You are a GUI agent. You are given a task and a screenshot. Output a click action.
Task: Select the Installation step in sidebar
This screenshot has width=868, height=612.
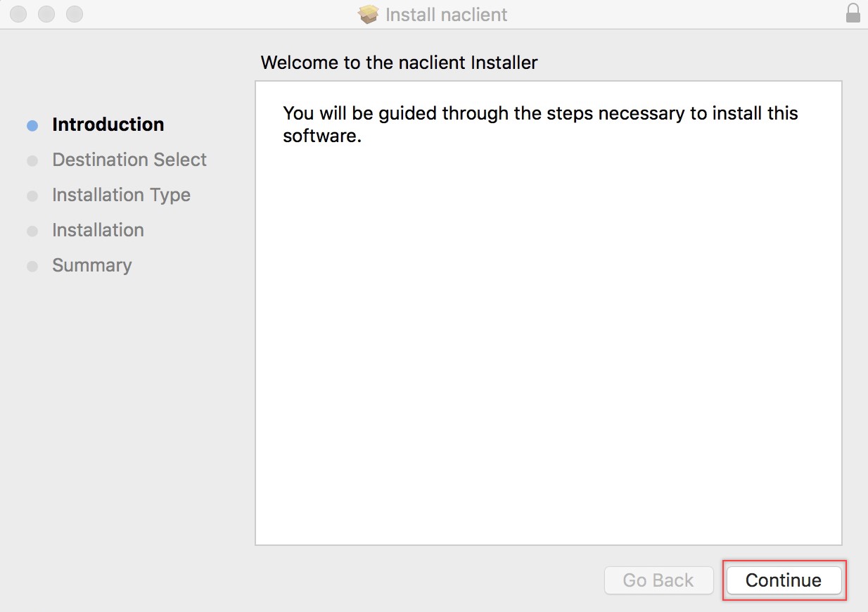point(98,230)
